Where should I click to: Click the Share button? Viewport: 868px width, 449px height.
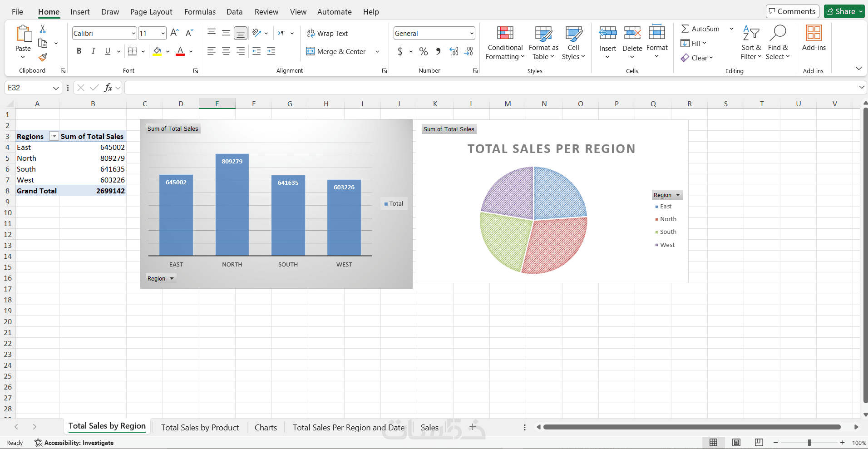coord(844,11)
